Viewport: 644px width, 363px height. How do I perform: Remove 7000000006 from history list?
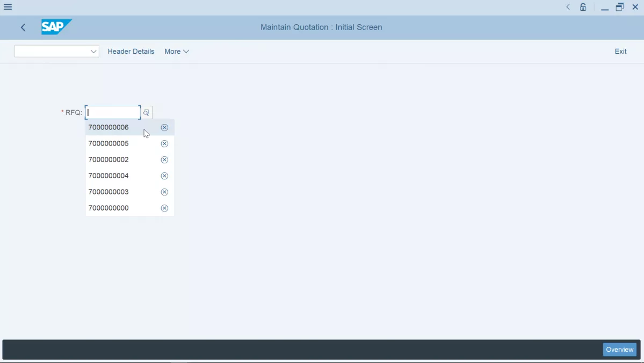click(x=164, y=128)
